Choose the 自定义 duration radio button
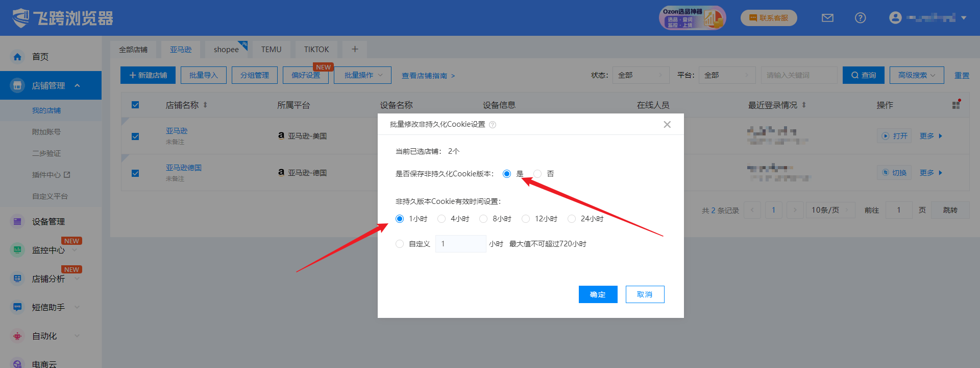The height and width of the screenshot is (368, 980). 400,244
